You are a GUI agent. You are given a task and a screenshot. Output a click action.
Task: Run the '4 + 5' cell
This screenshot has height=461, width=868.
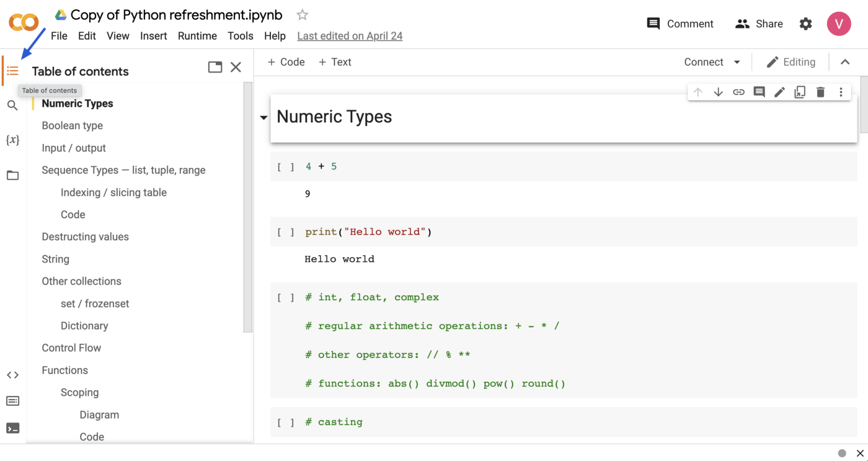tap(285, 167)
